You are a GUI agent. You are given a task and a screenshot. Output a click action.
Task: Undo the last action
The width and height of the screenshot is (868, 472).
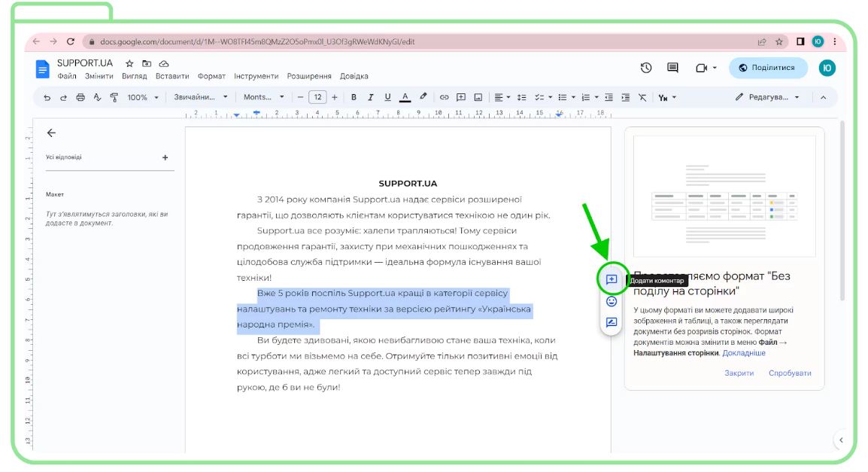(47, 98)
